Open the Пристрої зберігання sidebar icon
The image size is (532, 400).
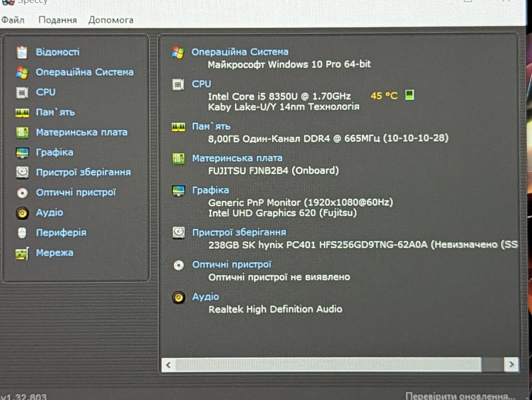click(22, 172)
